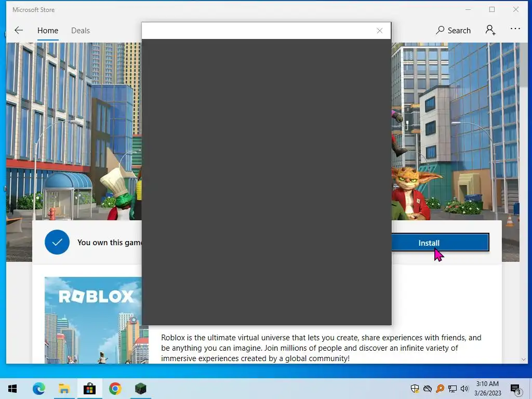Viewport: 532px width, 399px height.
Task: Launch Microsoft Edge from taskbar
Action: [x=38, y=389]
